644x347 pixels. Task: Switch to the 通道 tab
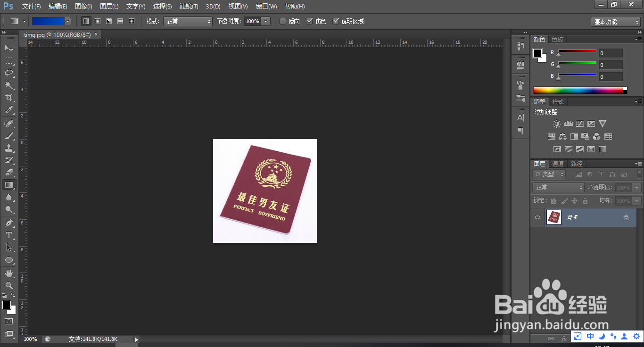click(558, 164)
